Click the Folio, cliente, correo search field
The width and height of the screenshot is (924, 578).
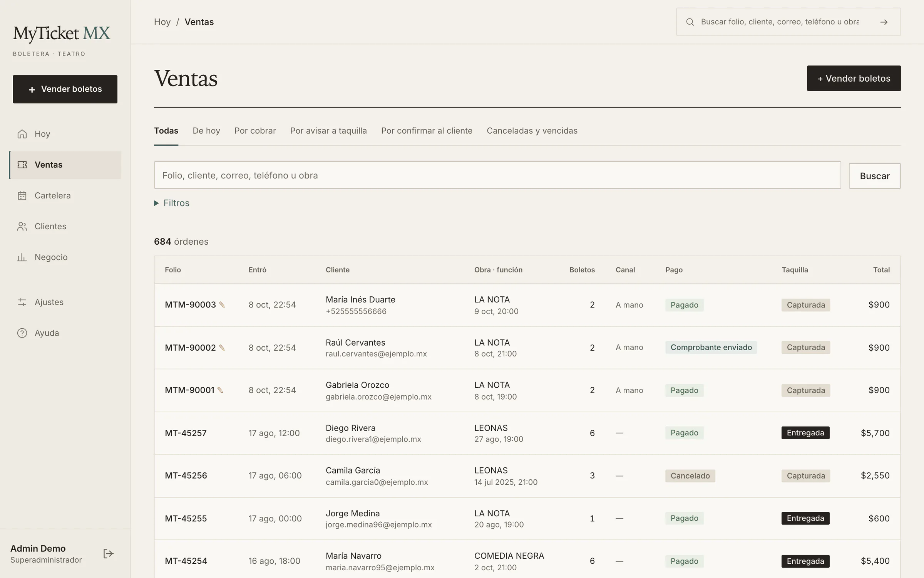[497, 175]
